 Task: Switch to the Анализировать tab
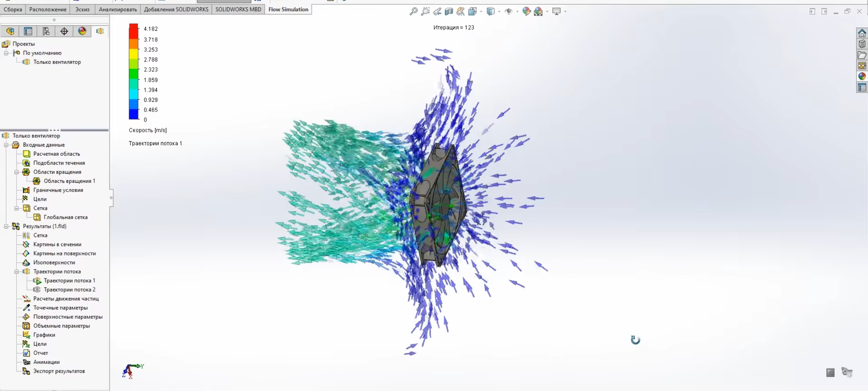click(x=118, y=9)
